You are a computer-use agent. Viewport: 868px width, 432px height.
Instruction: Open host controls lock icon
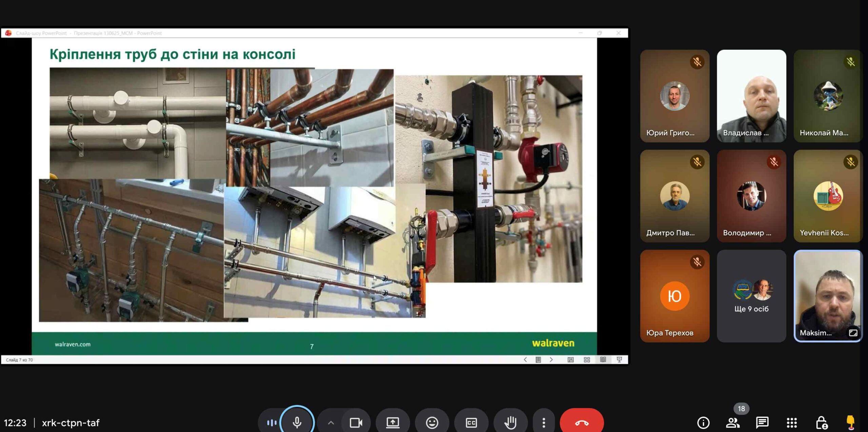(821, 423)
